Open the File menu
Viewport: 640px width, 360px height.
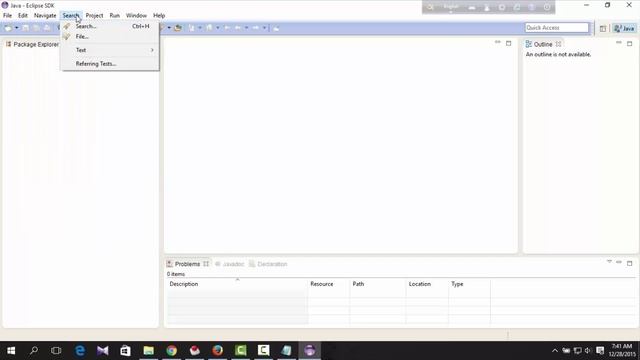(x=7, y=16)
